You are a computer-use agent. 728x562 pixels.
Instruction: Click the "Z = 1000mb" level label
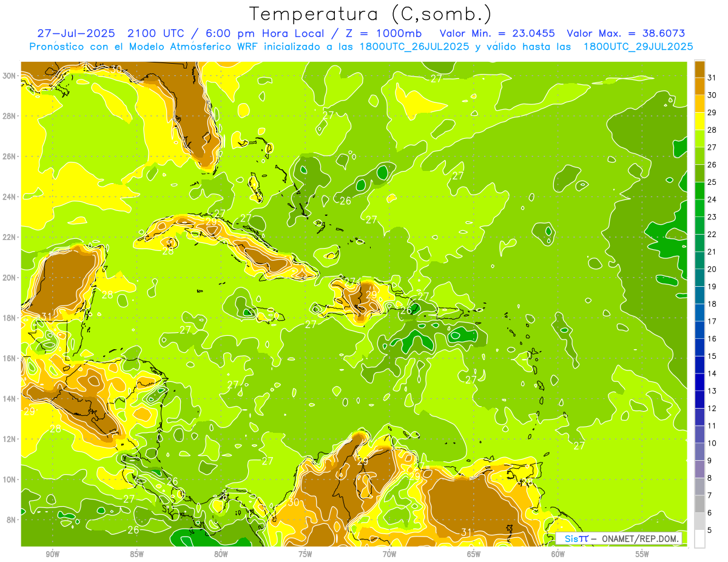point(382,34)
